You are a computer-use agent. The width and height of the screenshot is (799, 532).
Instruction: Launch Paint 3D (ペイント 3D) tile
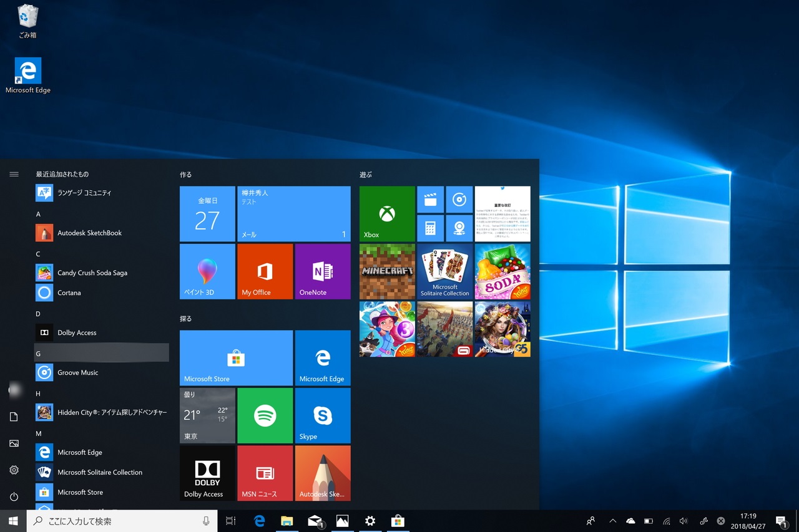coord(207,271)
